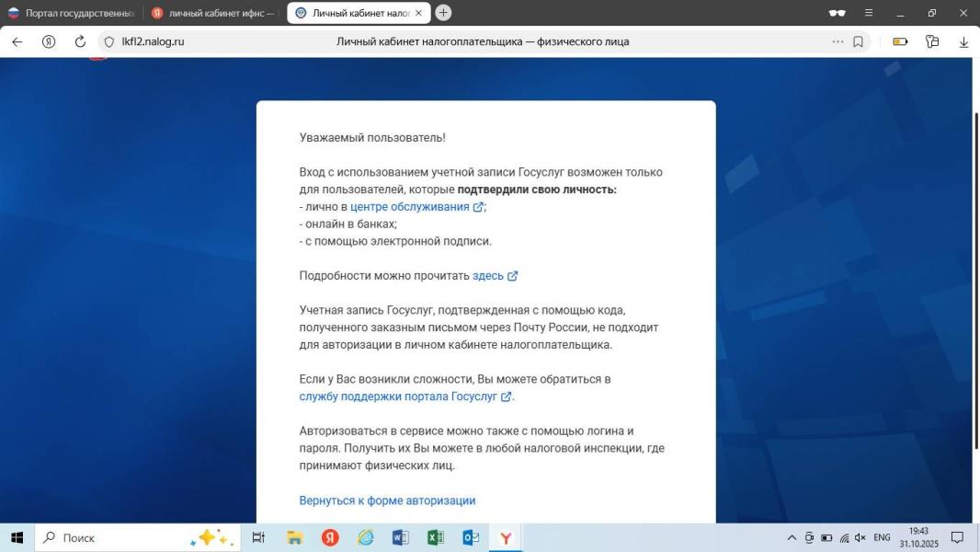This screenshot has width=980, height=552.
Task: Open the browser main menu (hamburger icon)
Action: (866, 14)
